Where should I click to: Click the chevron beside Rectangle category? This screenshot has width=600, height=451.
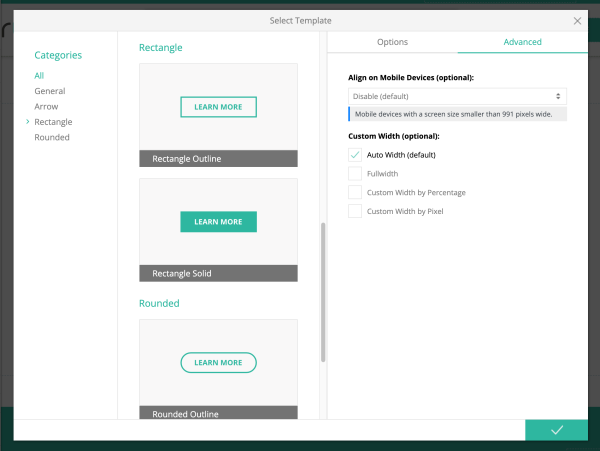point(28,122)
